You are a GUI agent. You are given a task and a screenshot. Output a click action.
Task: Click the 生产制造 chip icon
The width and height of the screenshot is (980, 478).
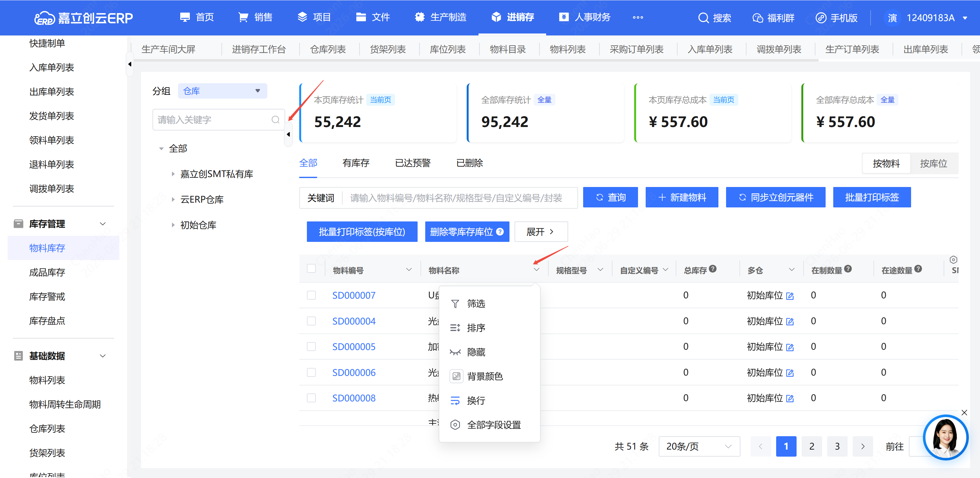pos(419,17)
